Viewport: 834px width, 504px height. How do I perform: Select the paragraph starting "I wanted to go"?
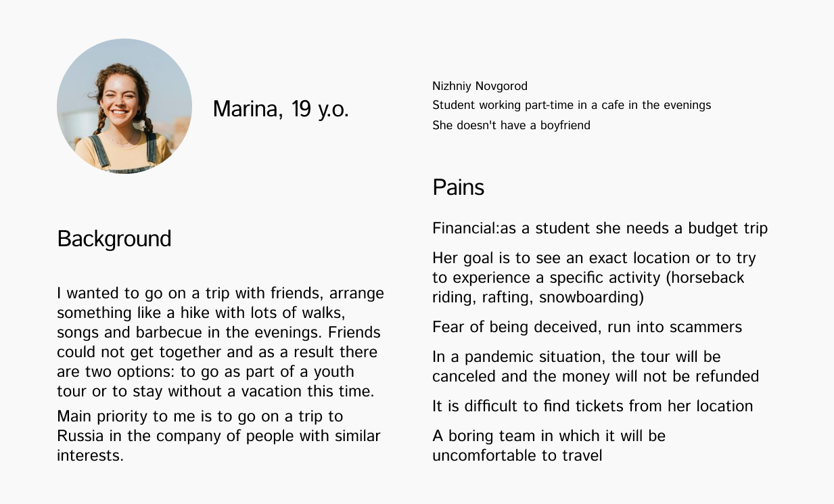(x=220, y=342)
